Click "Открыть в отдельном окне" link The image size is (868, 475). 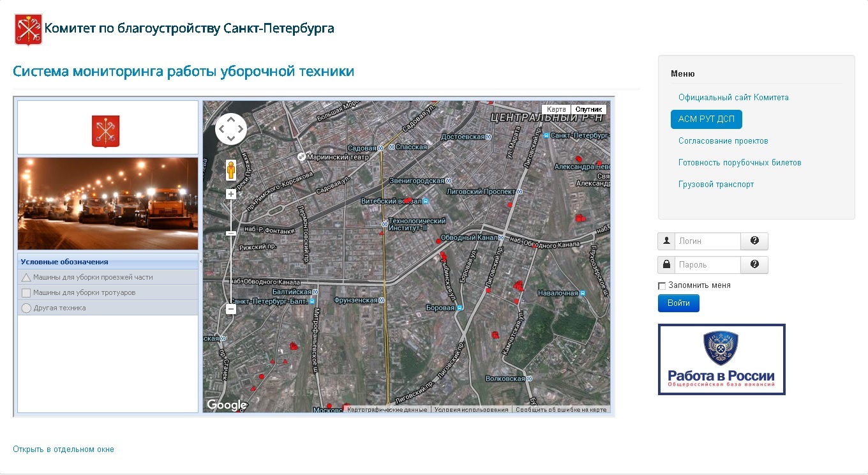pyautogui.click(x=63, y=449)
